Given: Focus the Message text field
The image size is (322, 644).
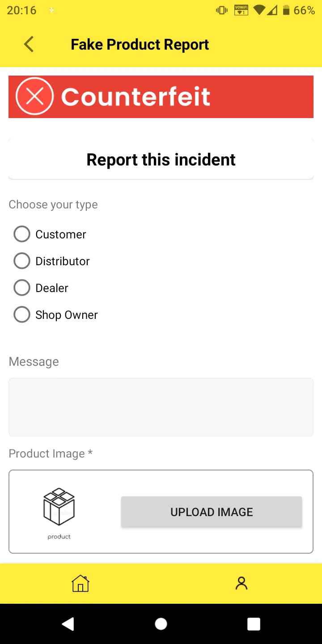Looking at the screenshot, I should point(161,407).
